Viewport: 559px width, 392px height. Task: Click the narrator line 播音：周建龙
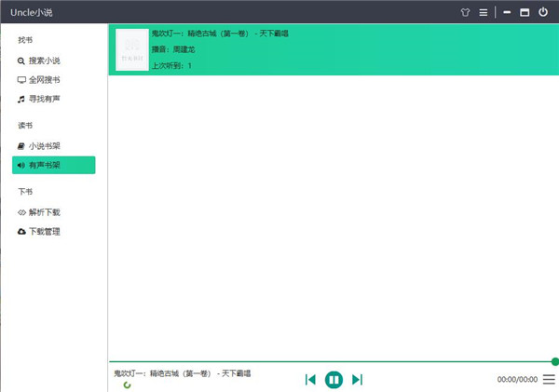point(173,49)
